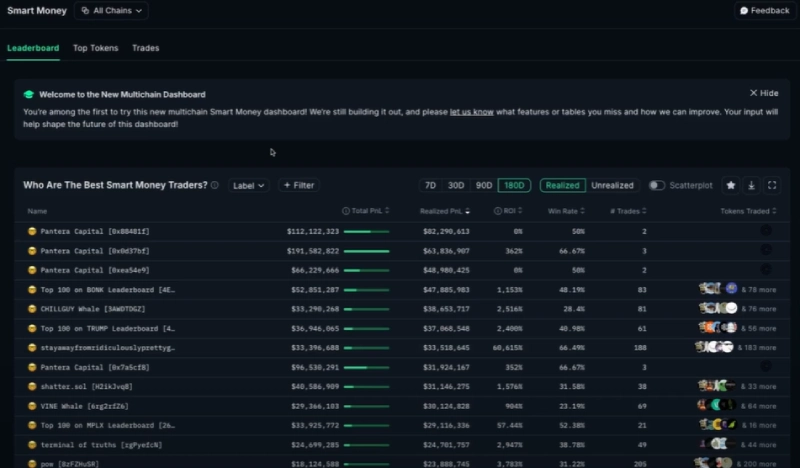The height and width of the screenshot is (468, 800).
Task: Sort by the Win Rate column
Action: [566, 211]
